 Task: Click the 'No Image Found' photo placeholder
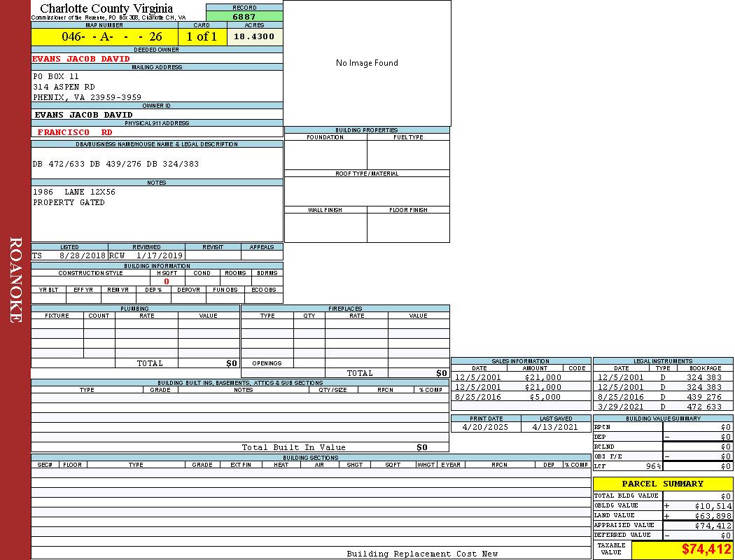click(367, 63)
